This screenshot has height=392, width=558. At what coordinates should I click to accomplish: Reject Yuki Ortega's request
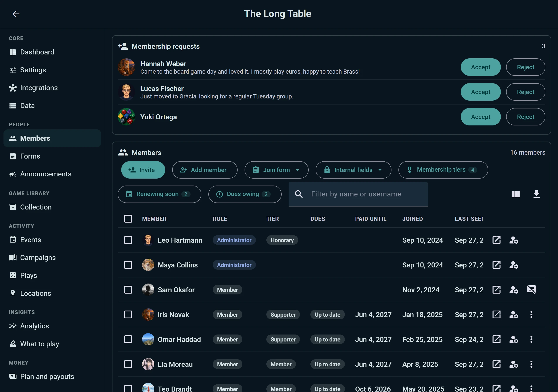point(526,117)
